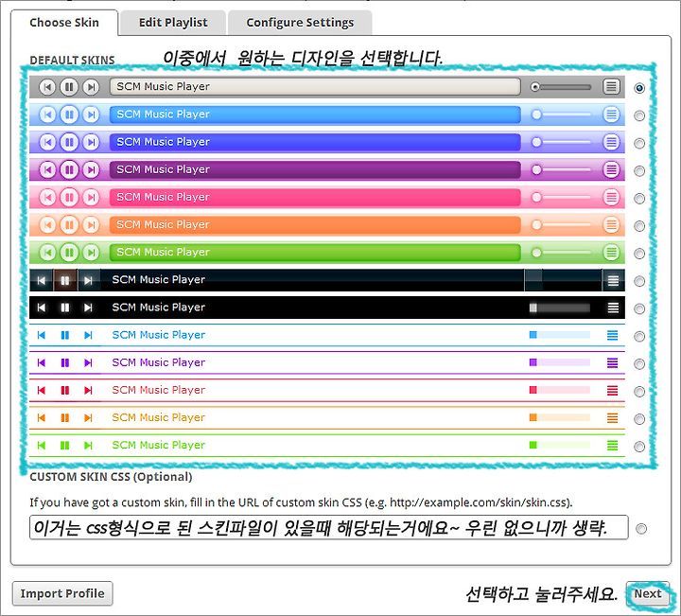The image size is (681, 616).
Task: Click the custom skin CSS URL field
Action: tap(329, 527)
